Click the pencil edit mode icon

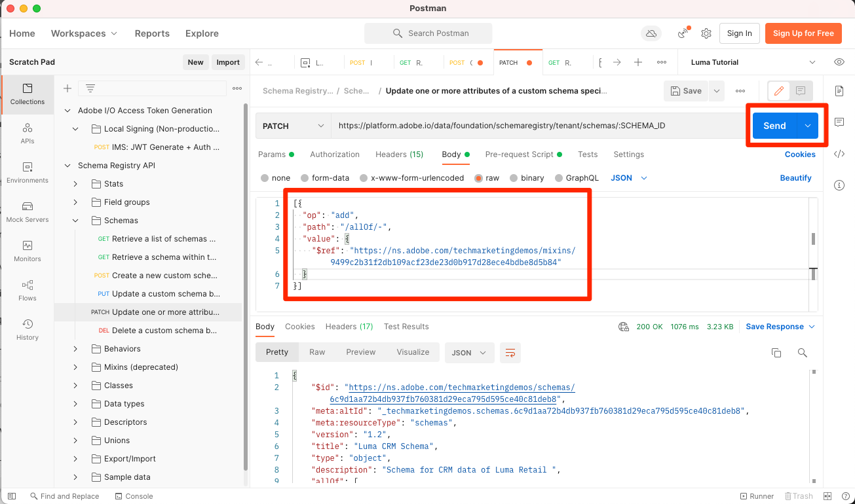click(x=779, y=91)
